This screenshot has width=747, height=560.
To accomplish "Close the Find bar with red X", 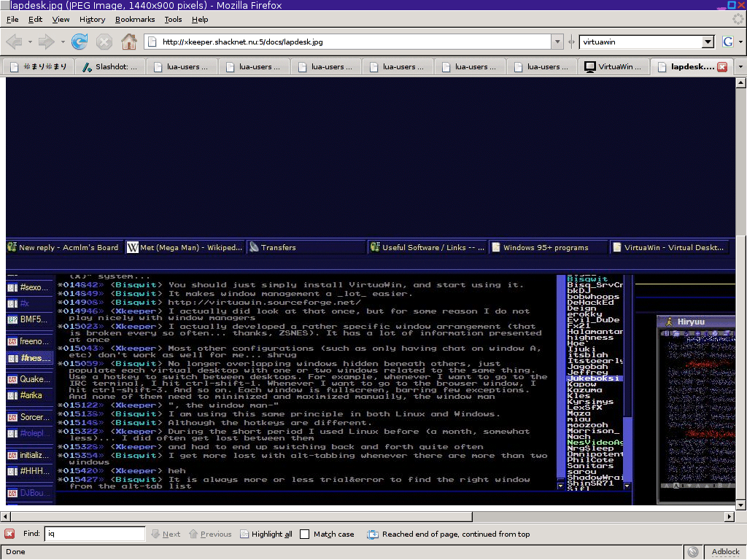I will coord(9,534).
